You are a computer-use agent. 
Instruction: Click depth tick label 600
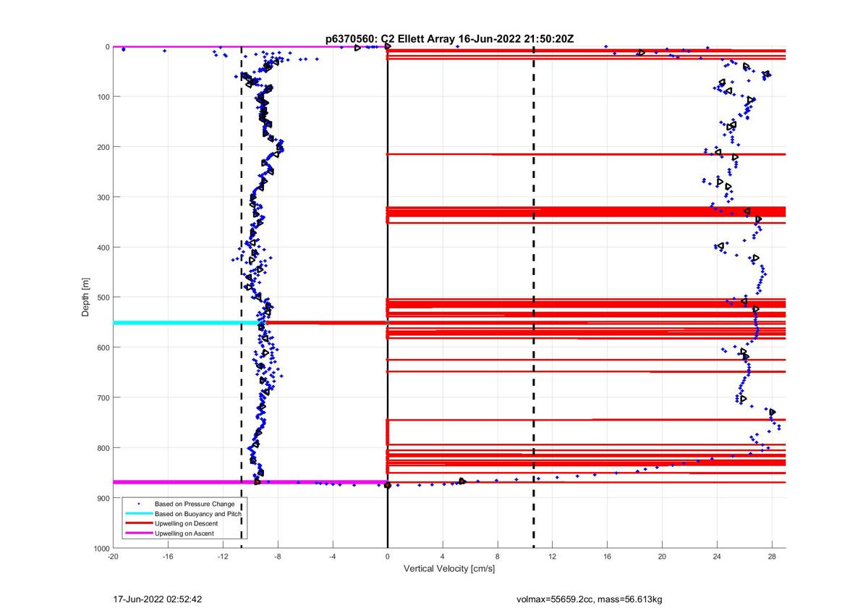[103, 347]
